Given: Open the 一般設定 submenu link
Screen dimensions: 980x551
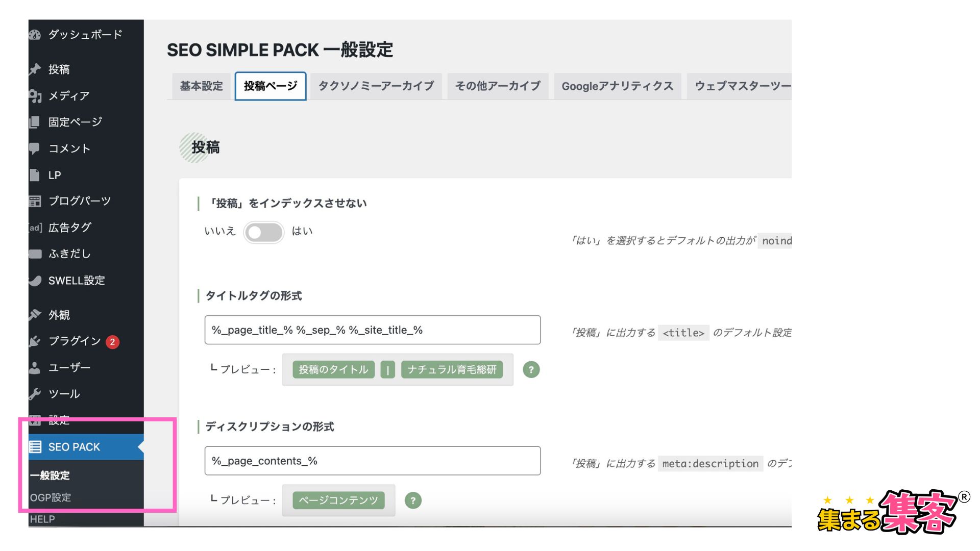Looking at the screenshot, I should (50, 475).
